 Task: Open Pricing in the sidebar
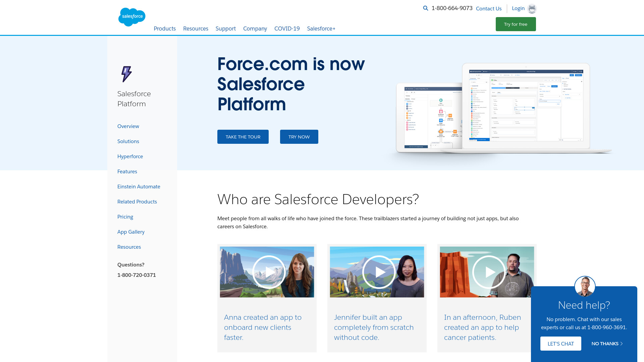coord(125,217)
